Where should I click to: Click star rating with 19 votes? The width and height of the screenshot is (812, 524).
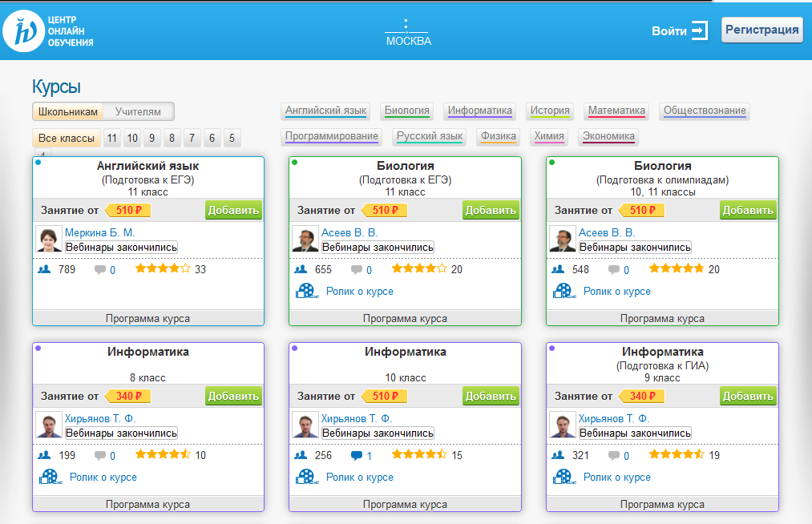coord(677,454)
